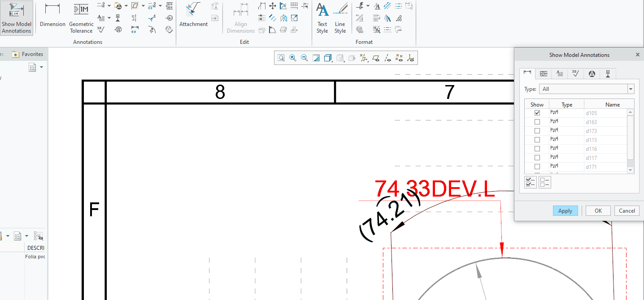The width and height of the screenshot is (644, 300).
Task: Enable Show for dimension d163
Action: [x=537, y=121]
